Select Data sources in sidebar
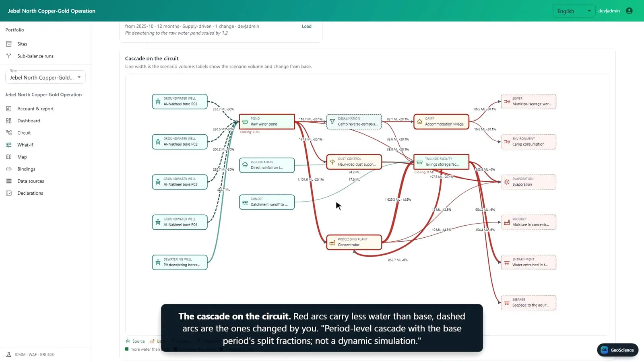Viewport: 644px width, 362px height. (x=31, y=181)
